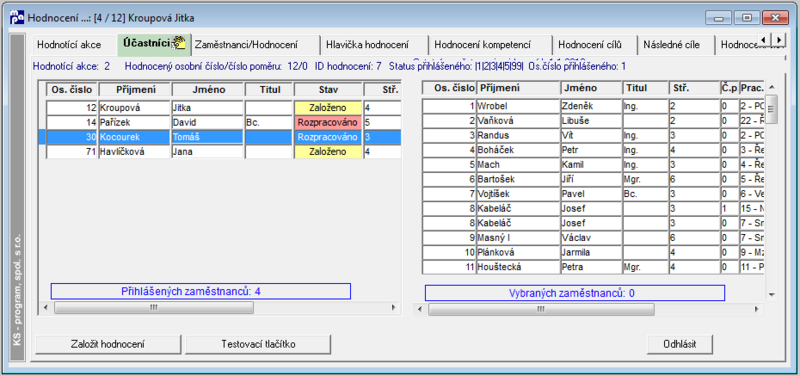Click the Vybraných zaměstnanců counter field
Viewport: 800px width, 376px height.
pyautogui.click(x=574, y=293)
